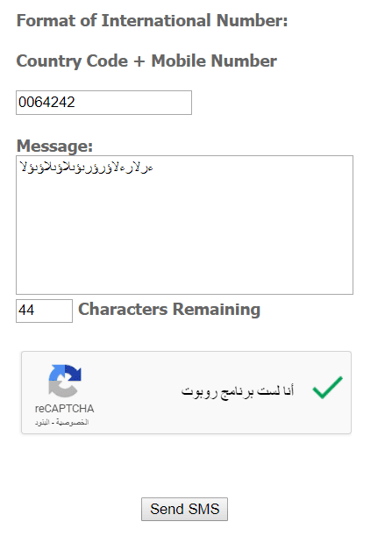The image size is (392, 536).
Task: Click the Arabic "I'm not a robot" label
Action: (x=238, y=390)
